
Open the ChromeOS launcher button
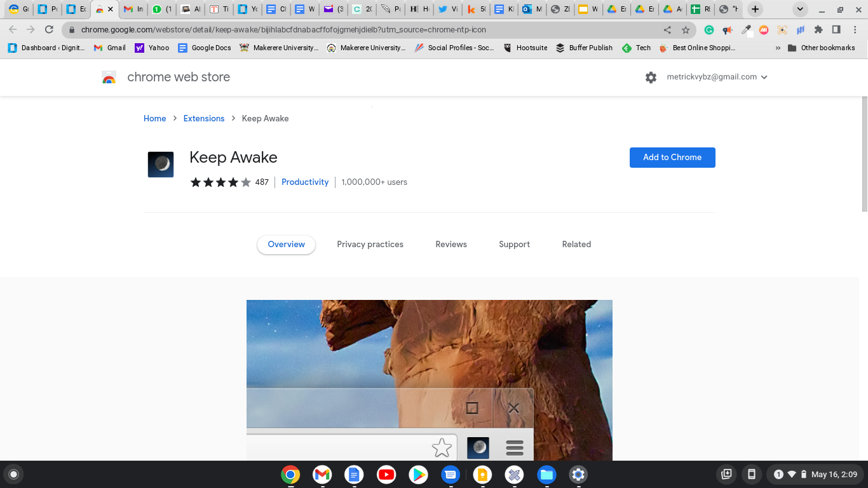(13, 474)
